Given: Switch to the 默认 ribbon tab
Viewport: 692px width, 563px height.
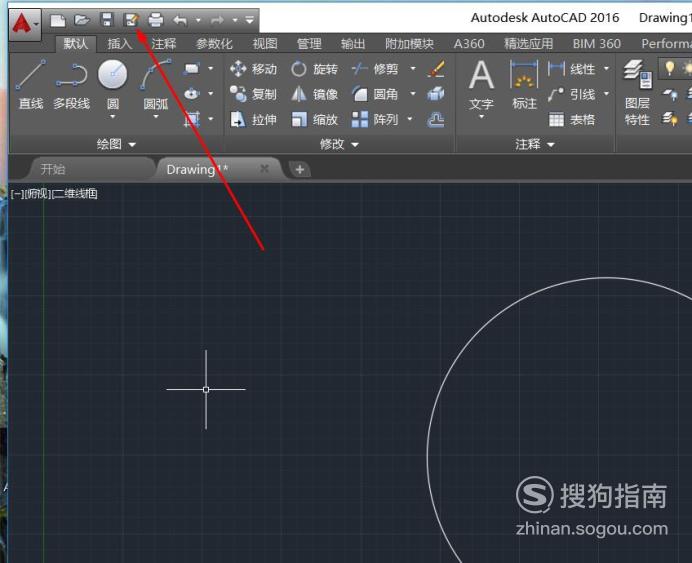Looking at the screenshot, I should pyautogui.click(x=76, y=44).
